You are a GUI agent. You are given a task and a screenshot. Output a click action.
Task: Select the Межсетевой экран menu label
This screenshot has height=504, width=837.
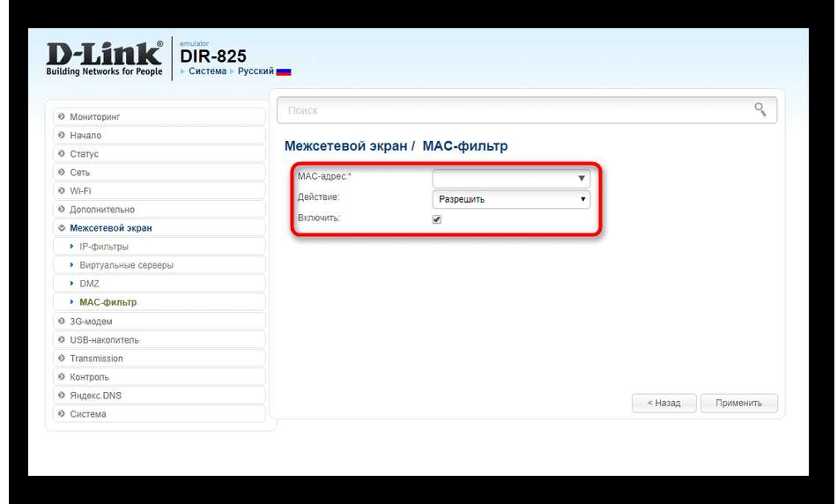pos(110,228)
